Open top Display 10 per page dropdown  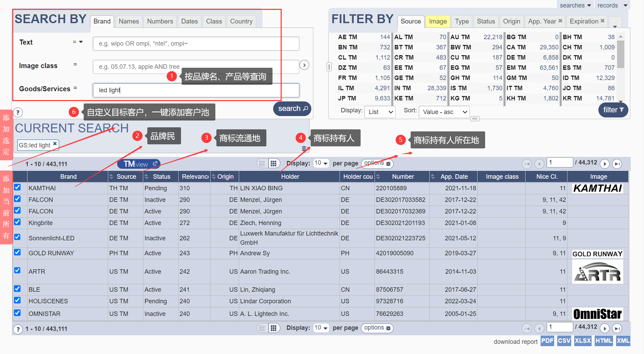[x=321, y=163]
